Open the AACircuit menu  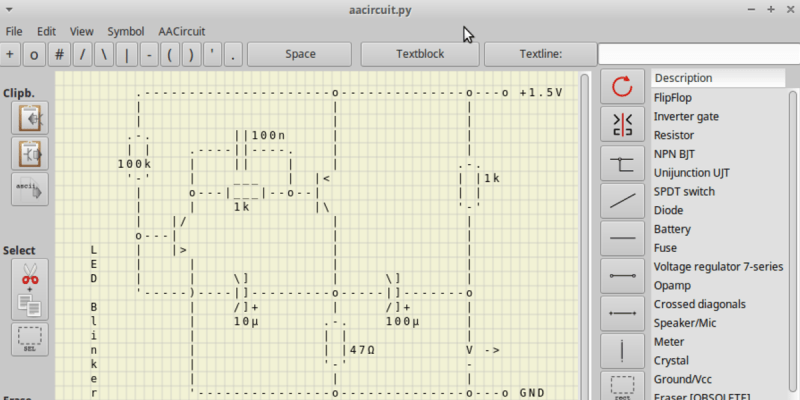182,31
